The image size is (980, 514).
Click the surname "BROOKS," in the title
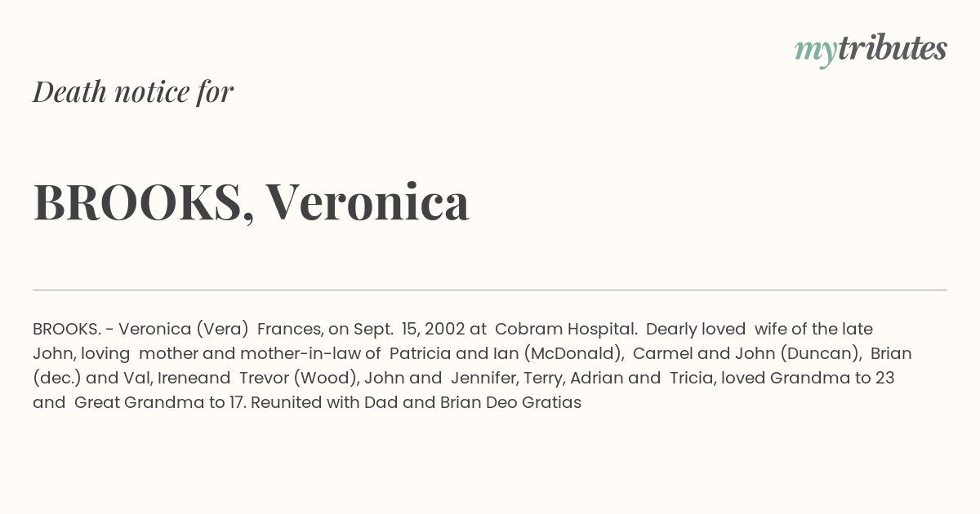144,203
